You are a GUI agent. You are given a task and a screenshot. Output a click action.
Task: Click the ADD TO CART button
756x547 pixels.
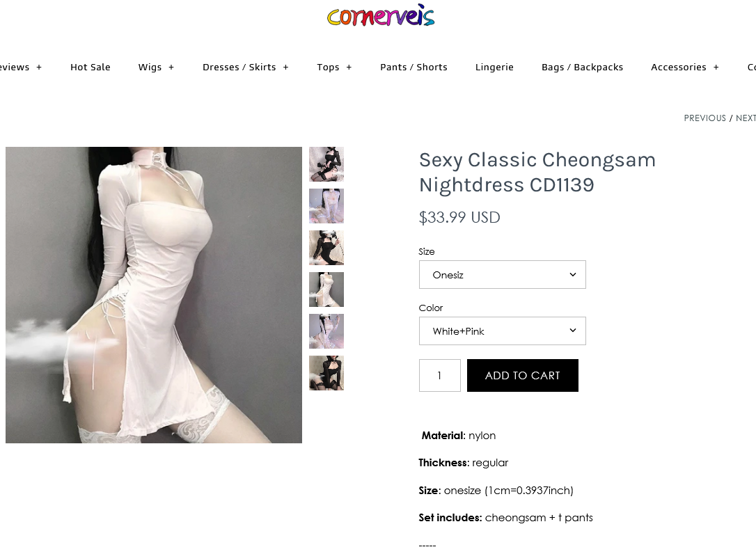click(523, 375)
